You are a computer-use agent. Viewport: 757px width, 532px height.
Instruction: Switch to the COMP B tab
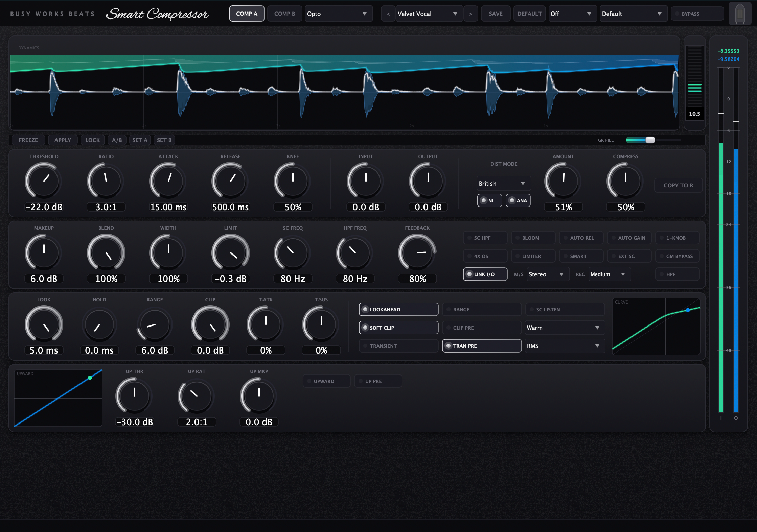tap(284, 14)
